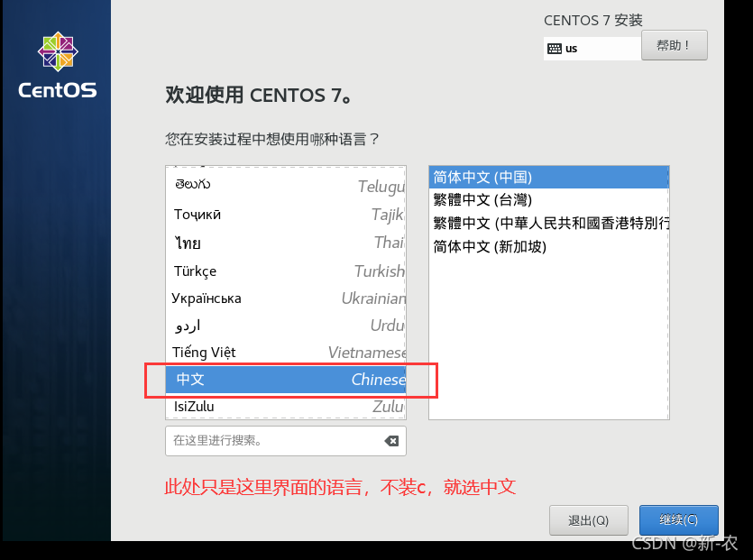Select the Urdu language row
Viewport: 753px width, 560px height.
(286, 326)
